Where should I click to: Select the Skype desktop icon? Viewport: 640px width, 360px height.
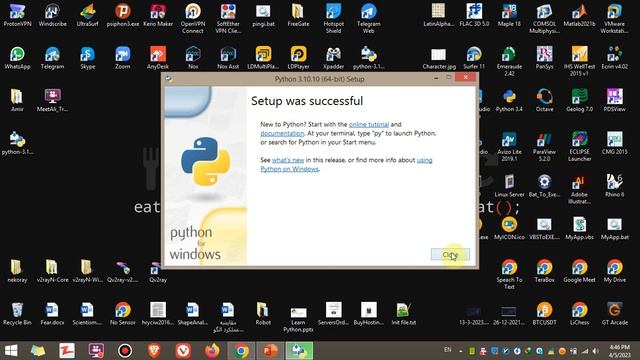[87, 58]
